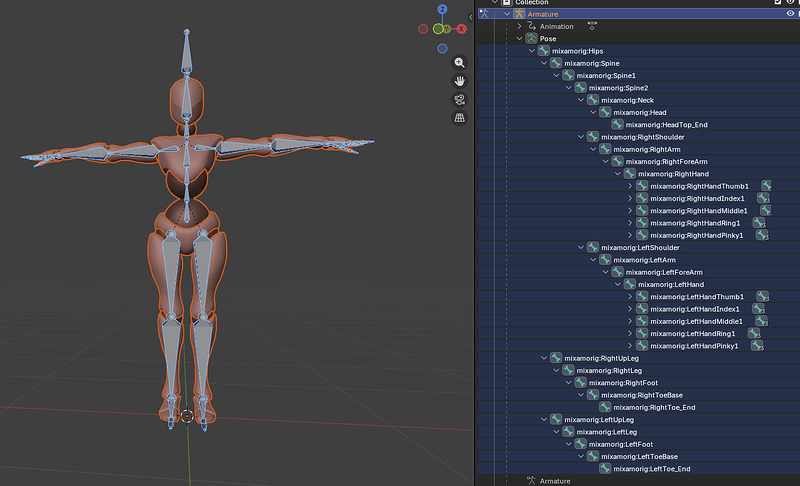Click the Z axis on navigation gizmo
The image size is (800, 486).
442,9
